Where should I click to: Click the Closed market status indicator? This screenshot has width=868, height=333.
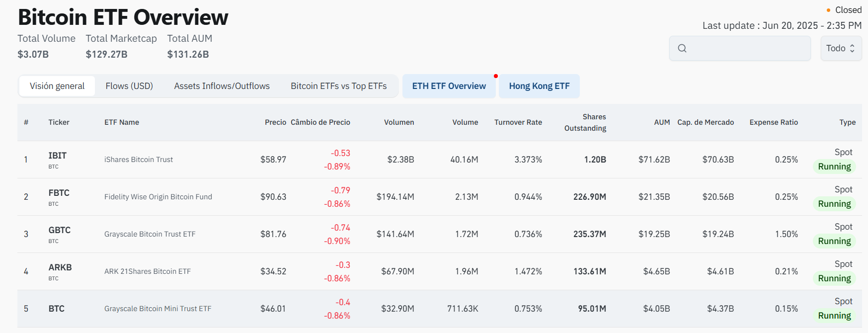[844, 10]
